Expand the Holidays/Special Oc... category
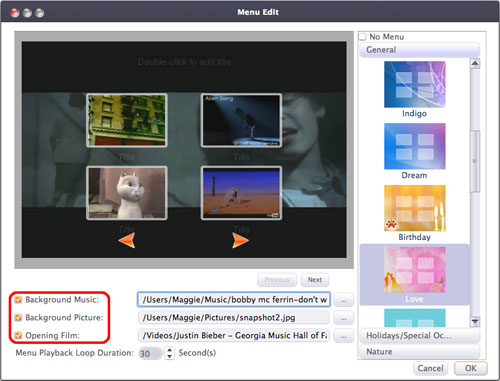The width and height of the screenshot is (500, 381). pyautogui.click(x=420, y=335)
